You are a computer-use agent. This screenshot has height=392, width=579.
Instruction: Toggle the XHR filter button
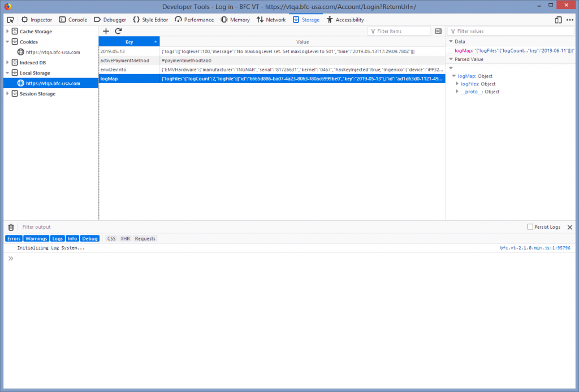(x=125, y=238)
